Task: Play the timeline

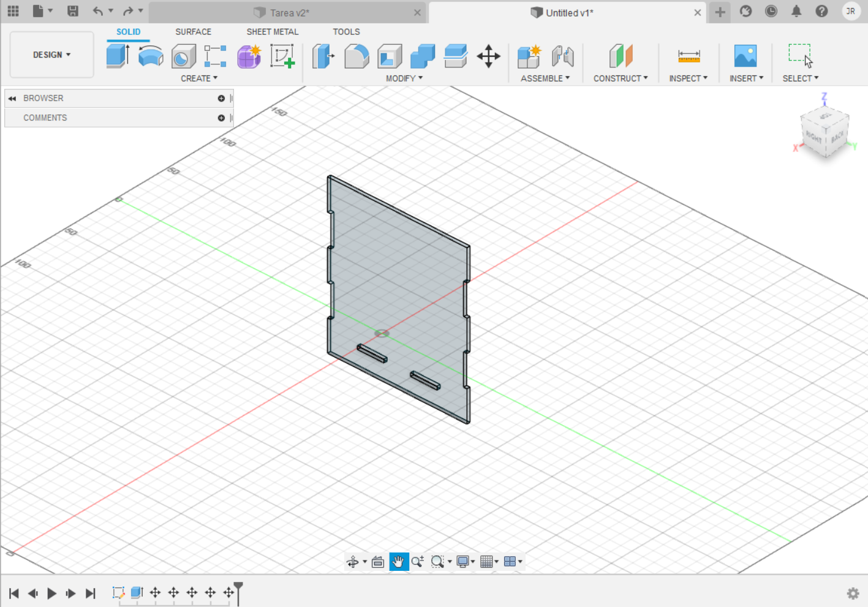Action: [x=52, y=593]
